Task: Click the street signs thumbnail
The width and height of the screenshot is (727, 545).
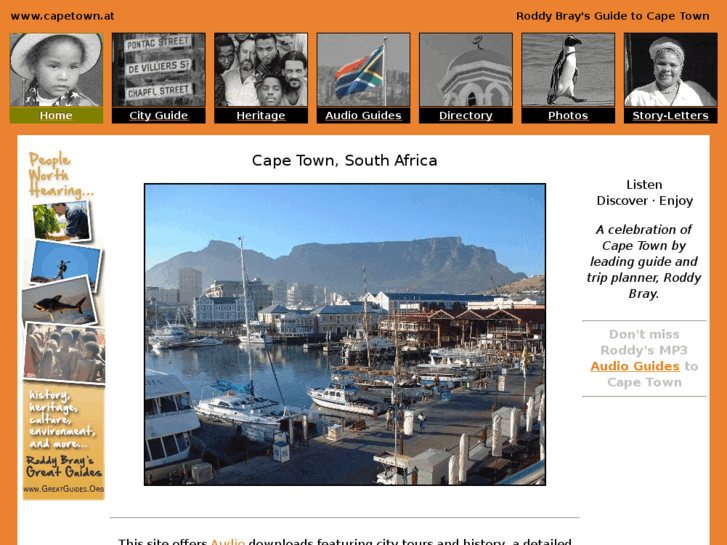Action: coord(159,70)
